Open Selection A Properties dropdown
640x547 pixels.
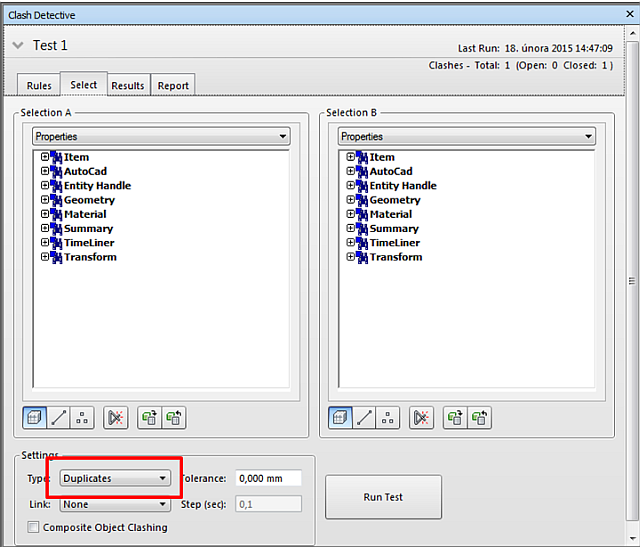coord(160,136)
